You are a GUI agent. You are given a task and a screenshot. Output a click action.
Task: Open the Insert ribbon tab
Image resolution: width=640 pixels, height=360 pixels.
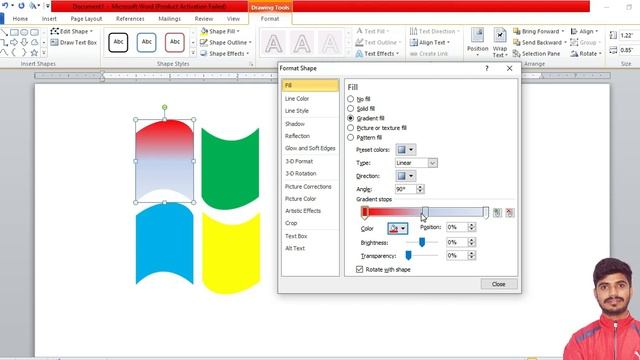(49, 19)
